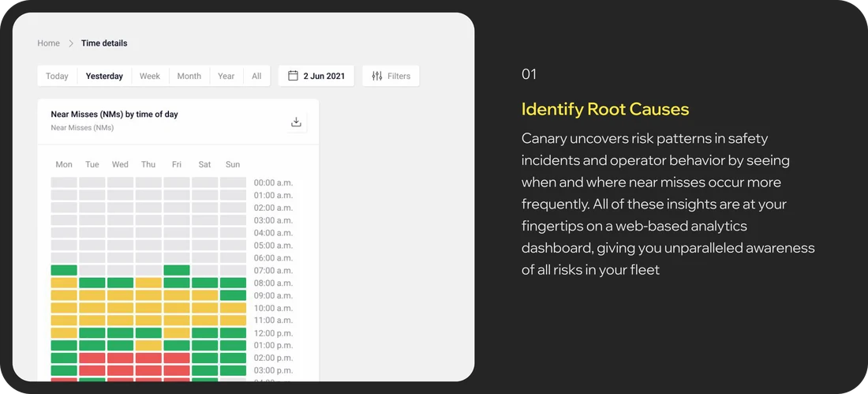Click the yellow Friday 12:00 p.m. cell
The image size is (868, 394).
click(177, 333)
